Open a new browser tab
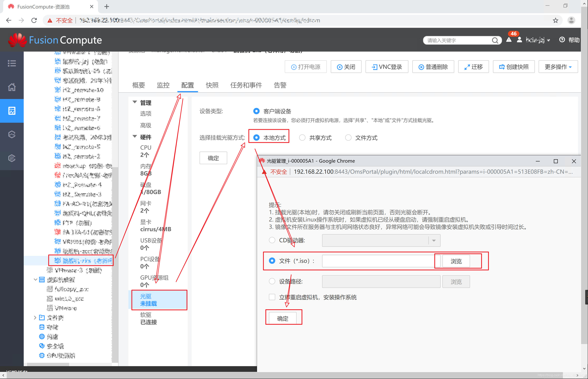Screen dimensions: 588x379 click(x=106, y=6)
